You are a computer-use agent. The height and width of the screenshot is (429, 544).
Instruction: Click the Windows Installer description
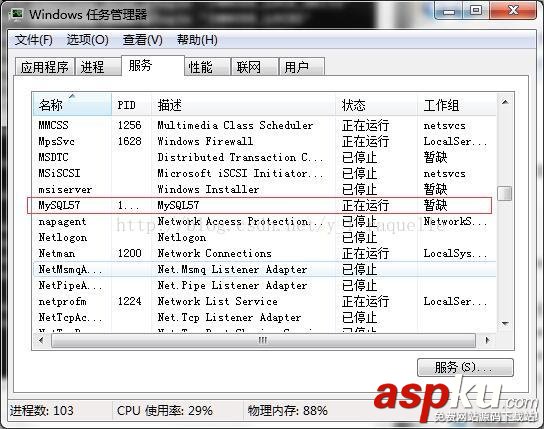coord(208,189)
